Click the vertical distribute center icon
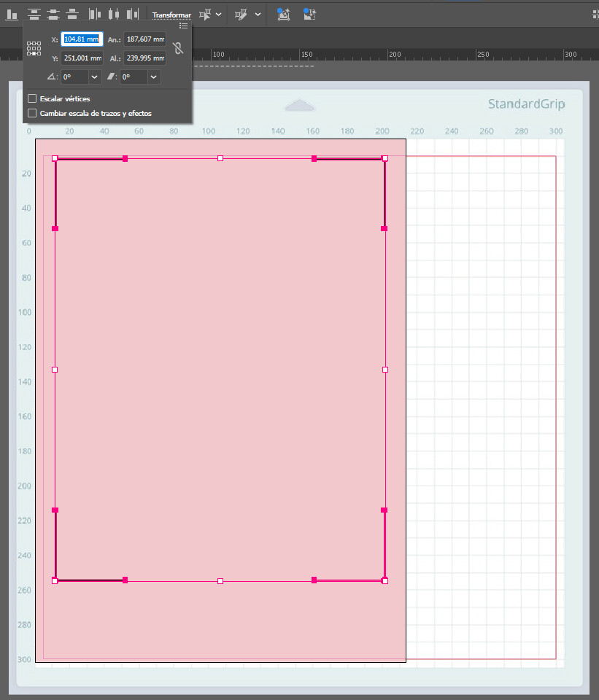 (53, 14)
